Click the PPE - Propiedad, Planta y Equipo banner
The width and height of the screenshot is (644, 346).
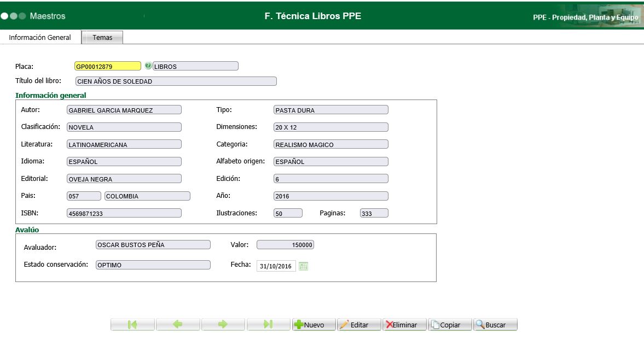tap(585, 17)
